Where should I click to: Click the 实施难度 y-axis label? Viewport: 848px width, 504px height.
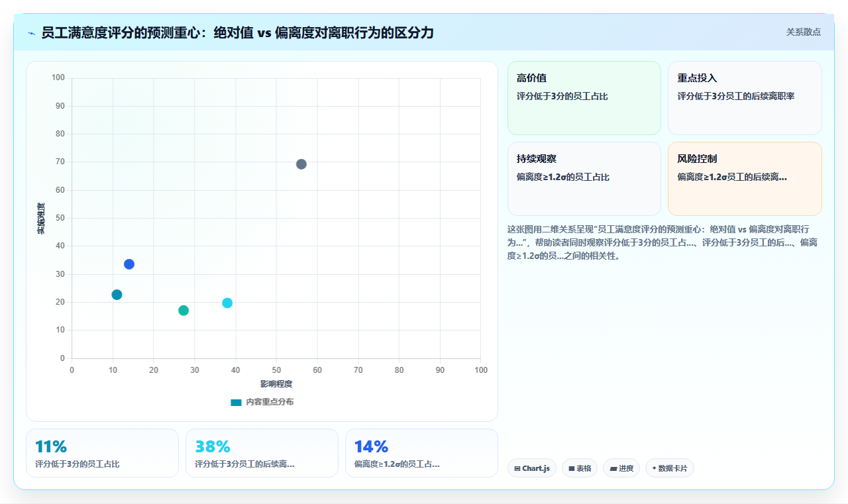click(41, 219)
